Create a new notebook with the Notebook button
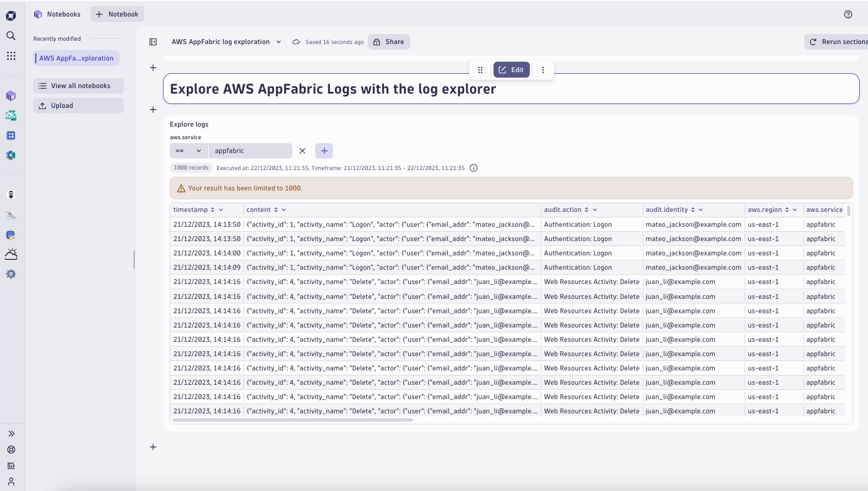The height and width of the screenshot is (491, 868). 117,14
